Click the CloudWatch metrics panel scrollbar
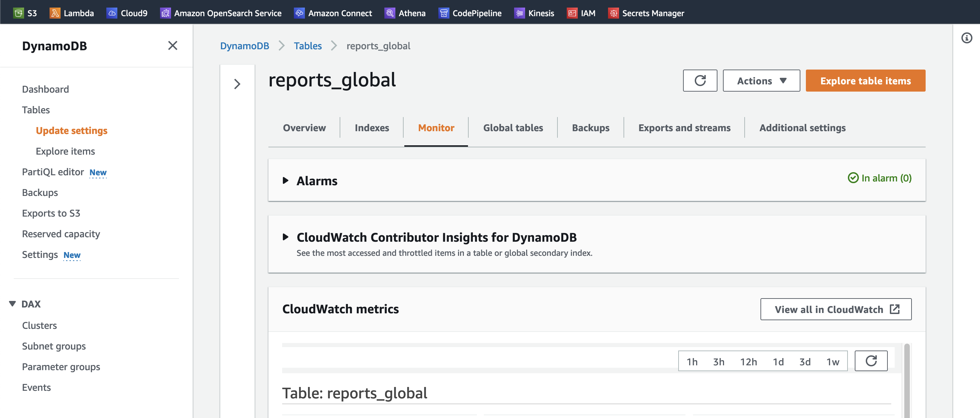 point(907,381)
